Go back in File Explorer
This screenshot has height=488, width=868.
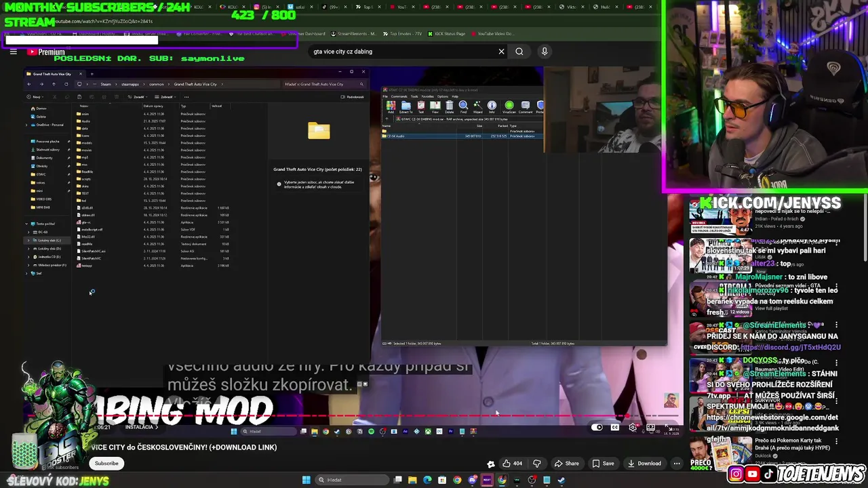click(x=28, y=84)
